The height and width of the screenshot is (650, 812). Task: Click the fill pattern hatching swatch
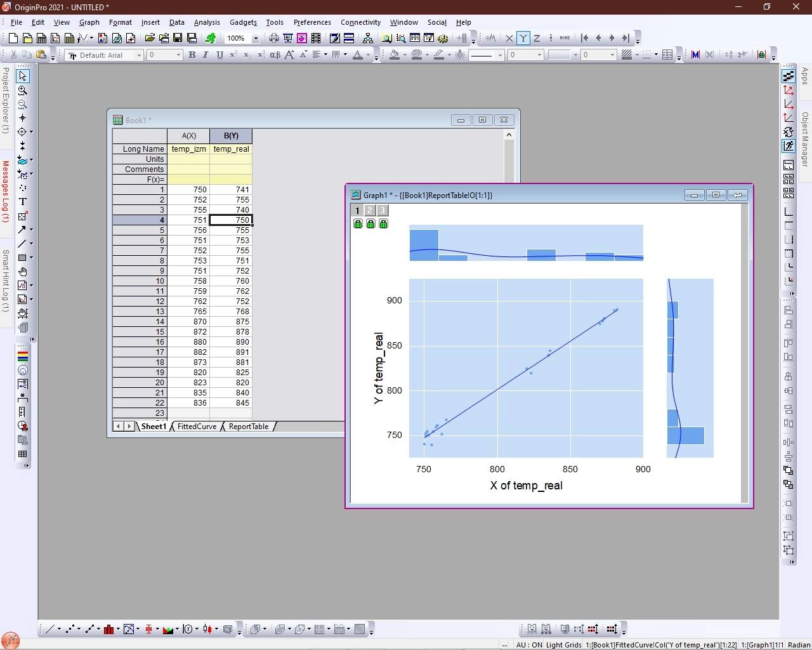click(627, 55)
